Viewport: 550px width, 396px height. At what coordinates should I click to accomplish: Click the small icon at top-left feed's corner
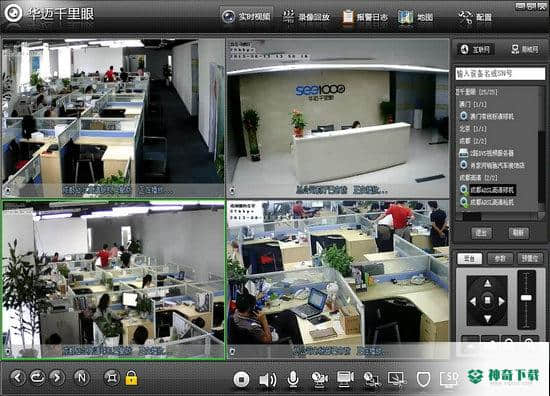click(7, 191)
